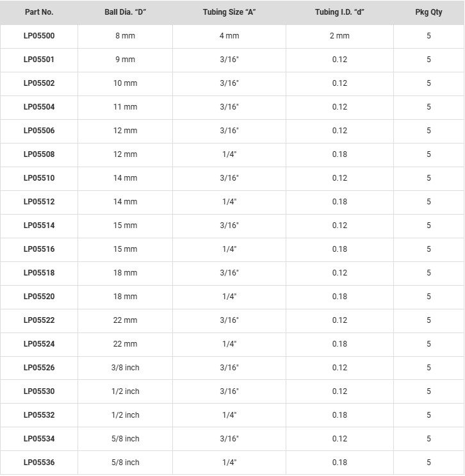The image size is (465, 476).
Task: Open part LP05508 row
Action: pyautogui.click(x=39, y=154)
